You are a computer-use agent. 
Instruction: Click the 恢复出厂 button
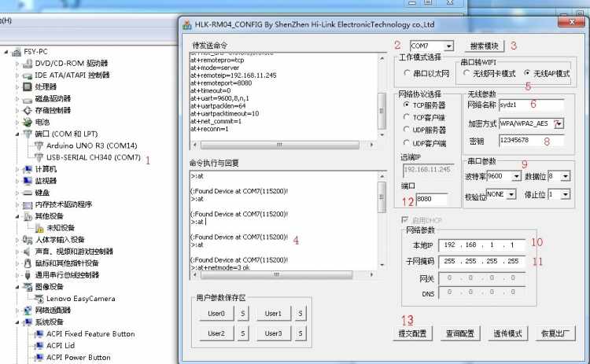(x=555, y=333)
